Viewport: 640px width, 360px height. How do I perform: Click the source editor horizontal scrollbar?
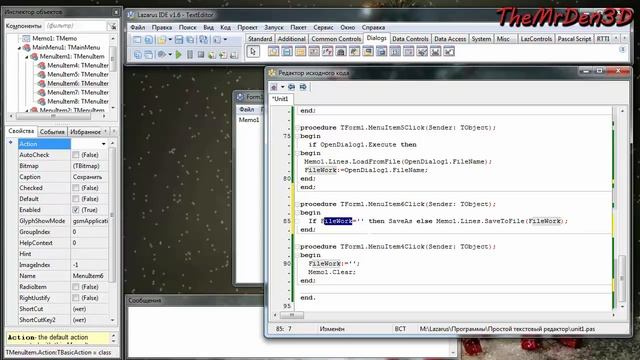[x=444, y=315]
